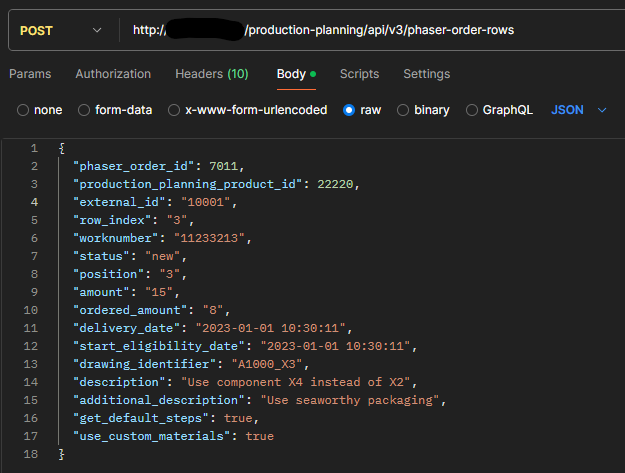Select the raw body radio button

(349, 110)
